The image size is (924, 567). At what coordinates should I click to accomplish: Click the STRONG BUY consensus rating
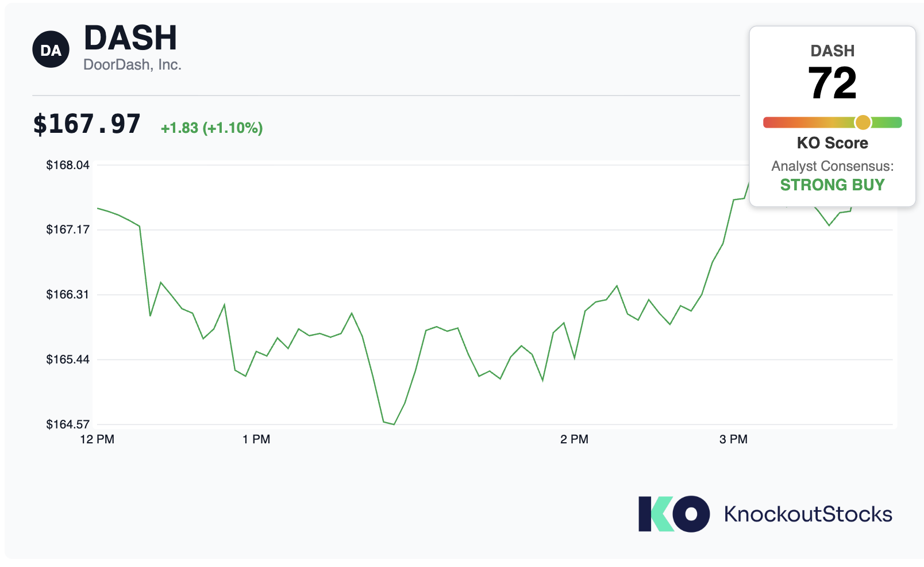point(832,185)
